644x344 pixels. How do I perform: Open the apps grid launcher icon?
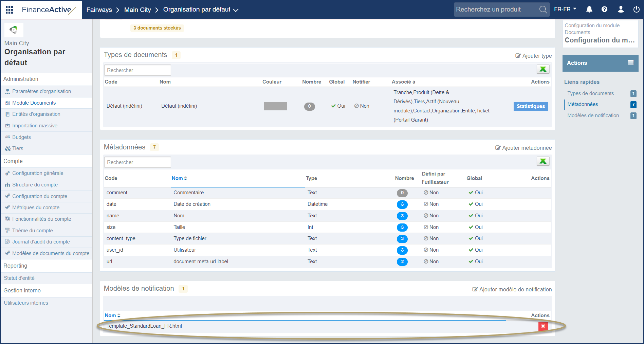(10, 10)
